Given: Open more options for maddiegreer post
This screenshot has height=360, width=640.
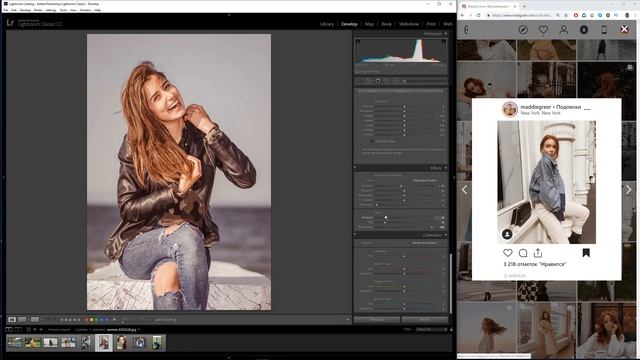Looking at the screenshot, I should coord(587,109).
